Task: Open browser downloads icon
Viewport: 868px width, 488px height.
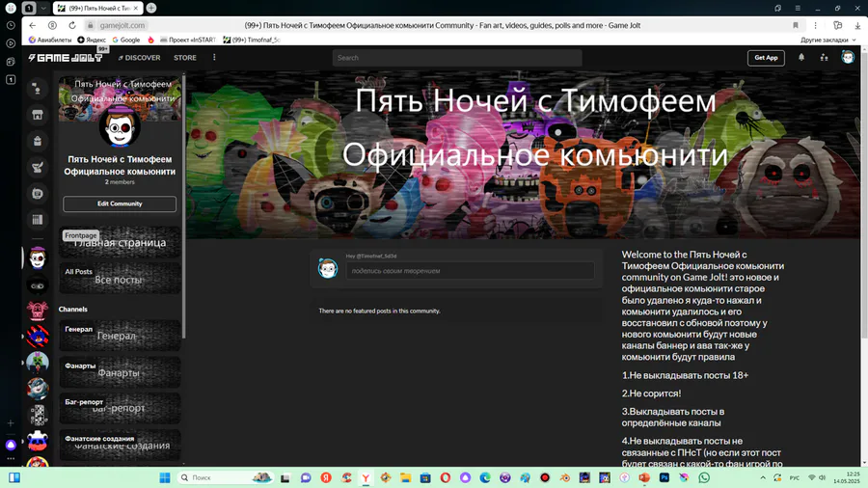Action: 857,25
